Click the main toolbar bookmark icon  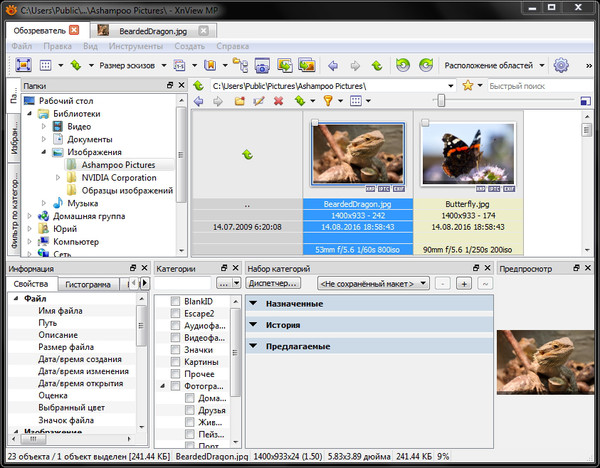pos(210,65)
